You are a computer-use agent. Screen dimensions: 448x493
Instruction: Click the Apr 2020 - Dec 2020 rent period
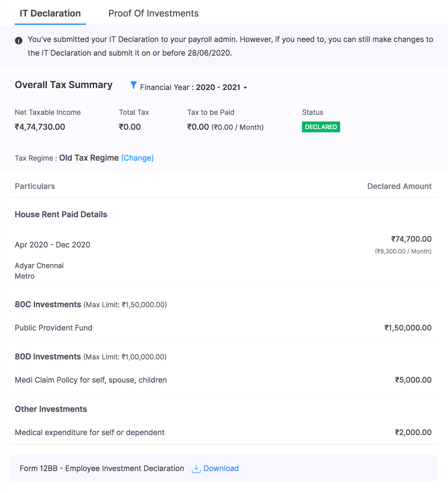point(53,245)
